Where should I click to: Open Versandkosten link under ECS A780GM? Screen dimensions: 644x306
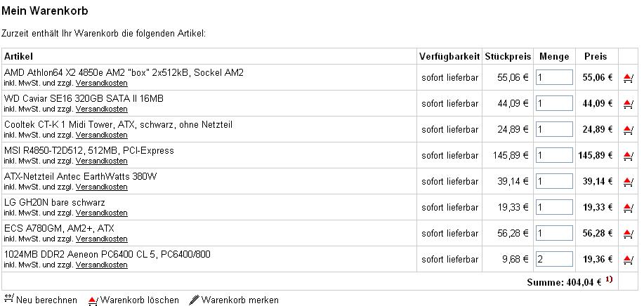click(x=101, y=239)
